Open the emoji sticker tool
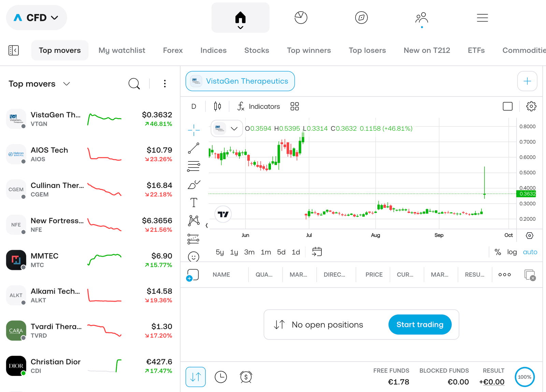This screenshot has height=392, width=546. [193, 257]
